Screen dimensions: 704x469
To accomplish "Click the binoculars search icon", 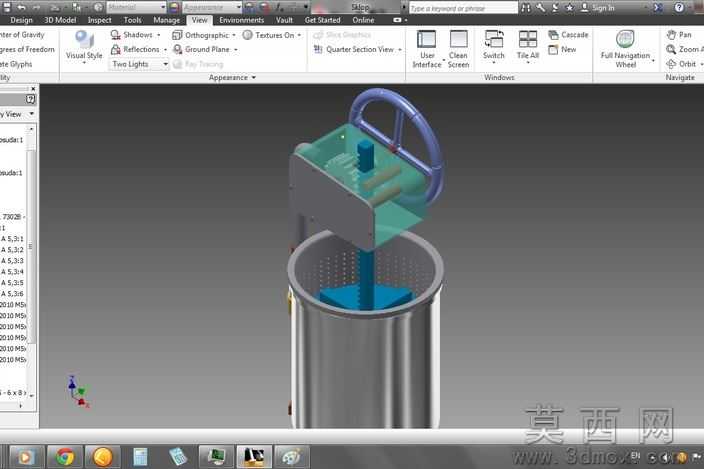I will 526,8.
